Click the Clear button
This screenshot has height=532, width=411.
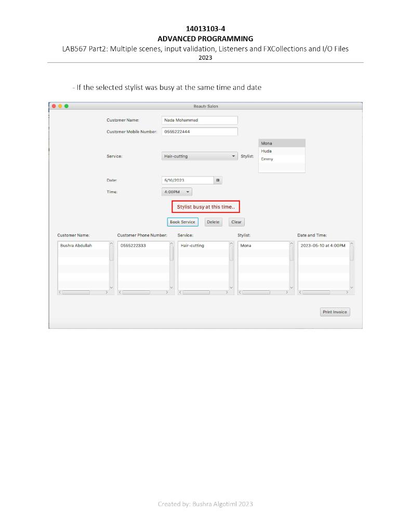[236, 222]
